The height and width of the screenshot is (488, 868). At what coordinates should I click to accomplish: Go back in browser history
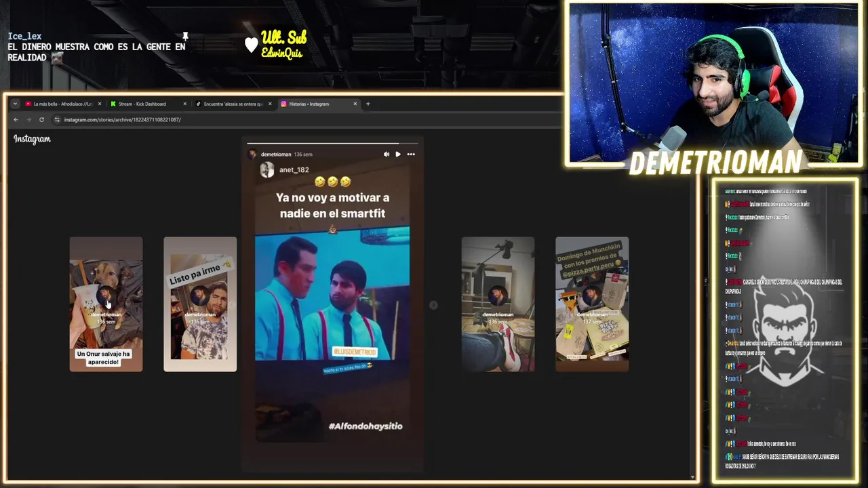[x=16, y=119]
